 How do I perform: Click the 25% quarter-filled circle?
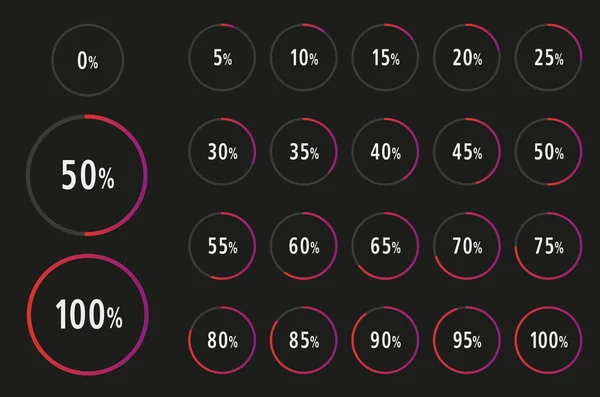coord(548,57)
